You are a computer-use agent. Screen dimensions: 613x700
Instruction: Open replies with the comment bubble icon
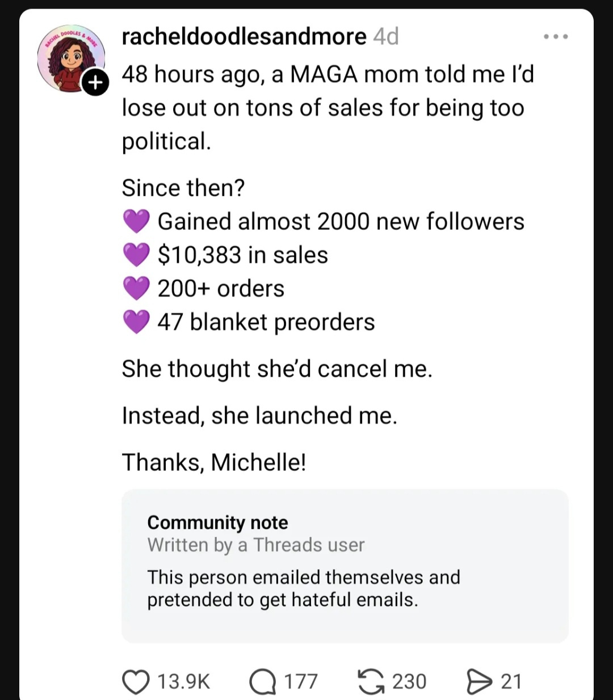(x=262, y=681)
